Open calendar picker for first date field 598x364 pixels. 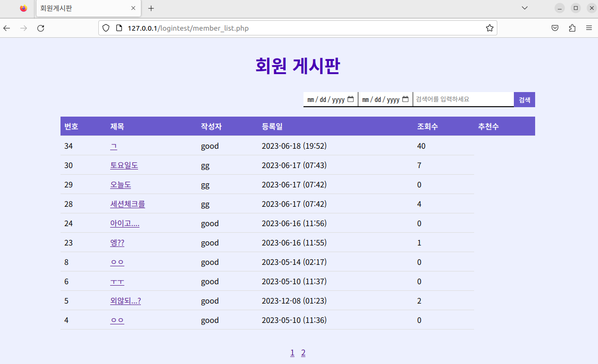coord(350,100)
